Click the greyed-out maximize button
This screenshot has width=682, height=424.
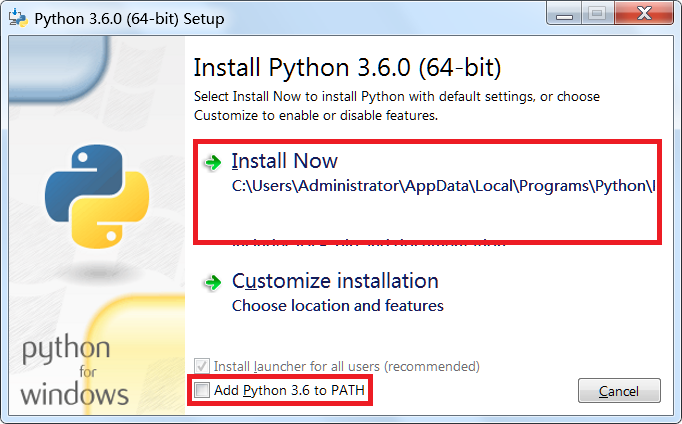(597, 14)
